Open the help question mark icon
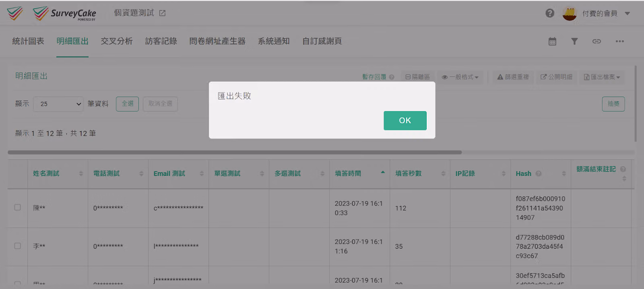Viewport: 644px width, 289px height. coord(550,13)
